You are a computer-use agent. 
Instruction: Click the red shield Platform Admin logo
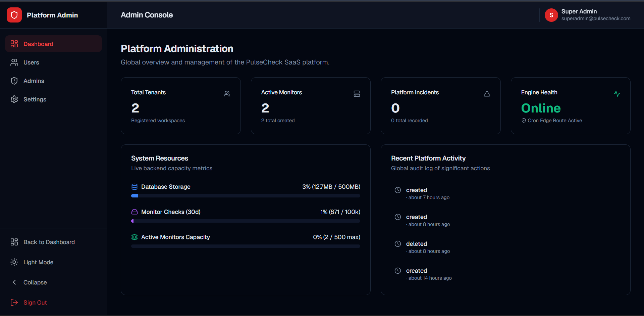[x=14, y=15]
